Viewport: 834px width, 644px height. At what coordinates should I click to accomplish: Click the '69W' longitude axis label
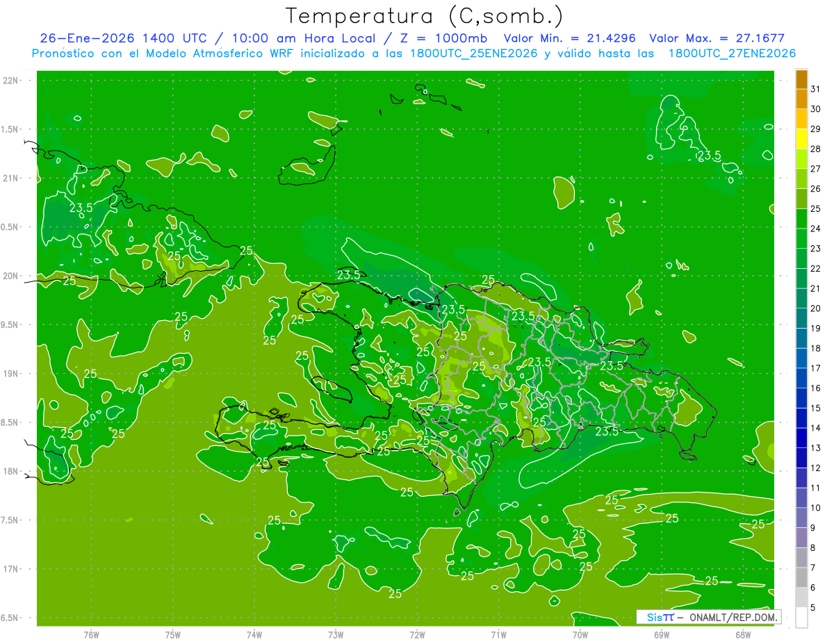(662, 635)
